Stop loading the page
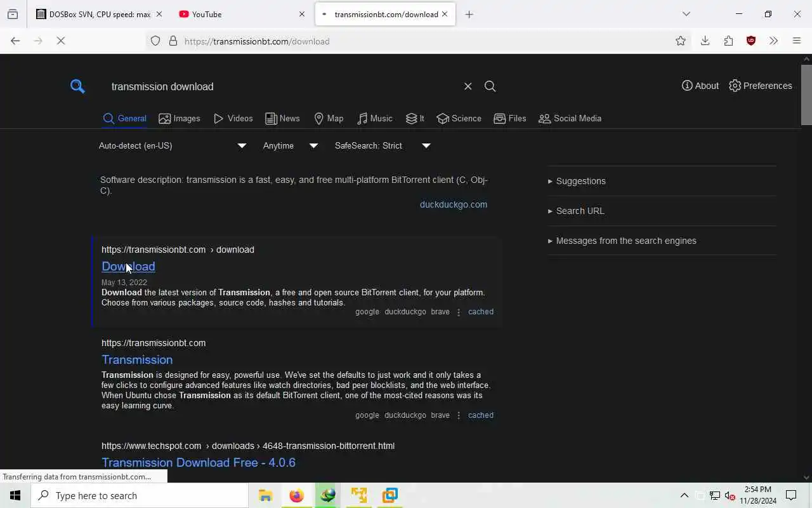812x508 pixels. (x=60, y=41)
